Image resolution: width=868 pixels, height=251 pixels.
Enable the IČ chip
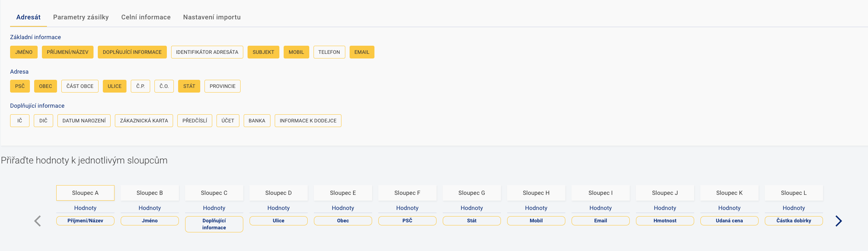tap(20, 120)
